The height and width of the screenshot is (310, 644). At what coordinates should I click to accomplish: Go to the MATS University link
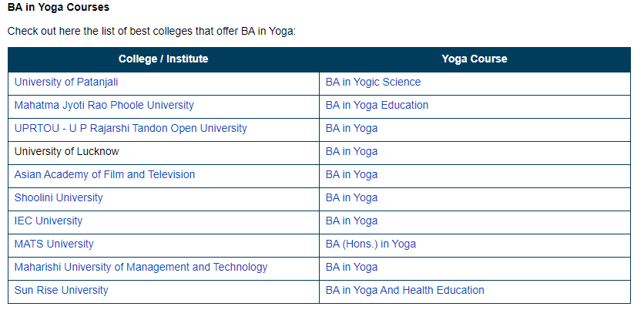pos(54,244)
